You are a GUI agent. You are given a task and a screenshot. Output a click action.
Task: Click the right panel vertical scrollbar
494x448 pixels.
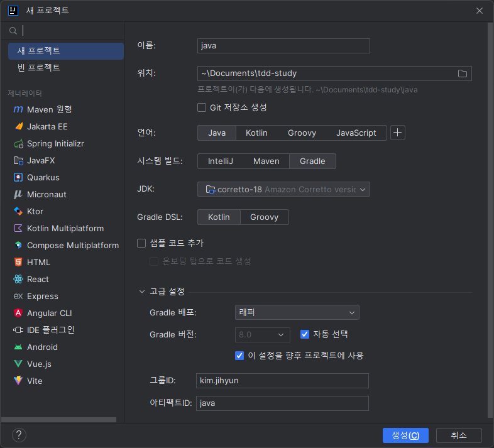tap(490, 221)
